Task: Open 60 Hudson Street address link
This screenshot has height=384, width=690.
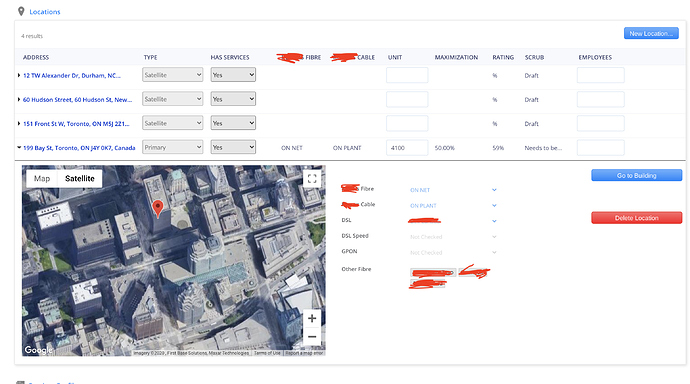Action: point(77,100)
